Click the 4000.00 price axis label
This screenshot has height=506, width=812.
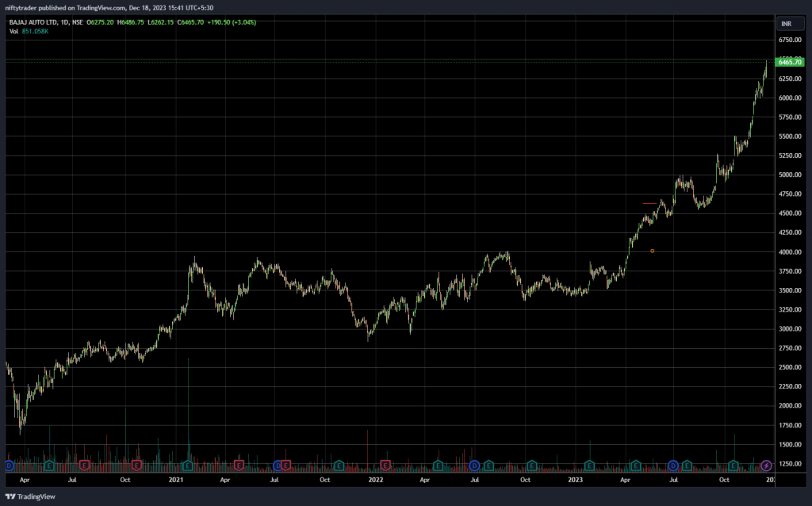(790, 252)
